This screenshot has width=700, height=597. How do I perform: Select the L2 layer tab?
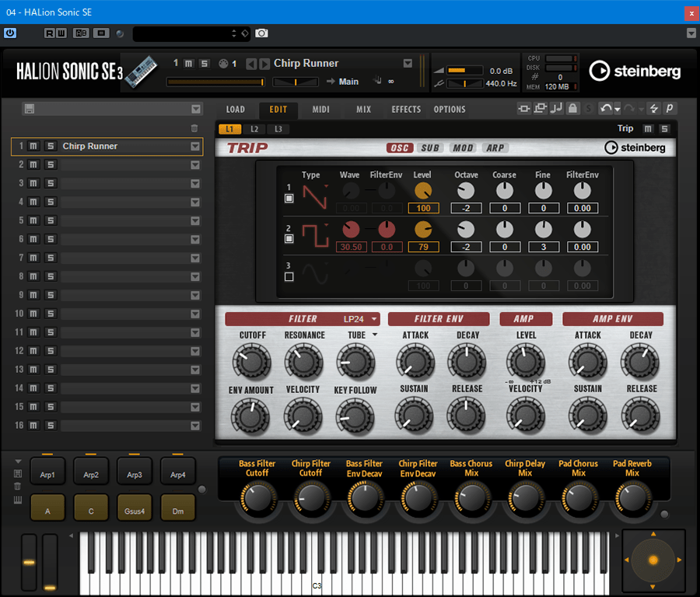254,129
